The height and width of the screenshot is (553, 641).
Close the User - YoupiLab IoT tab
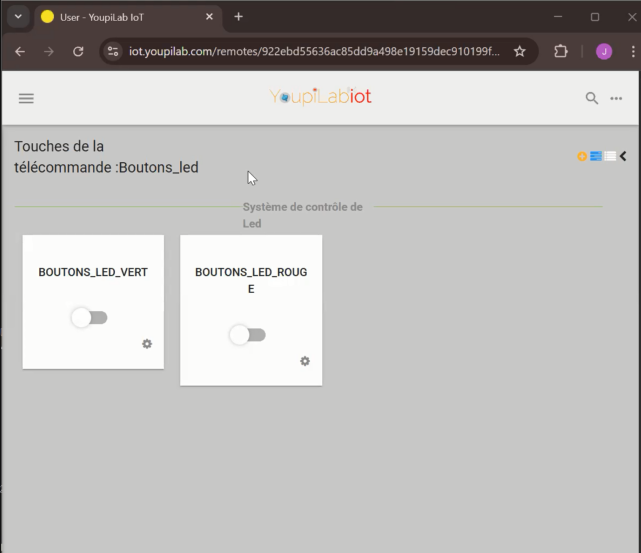pos(209,17)
